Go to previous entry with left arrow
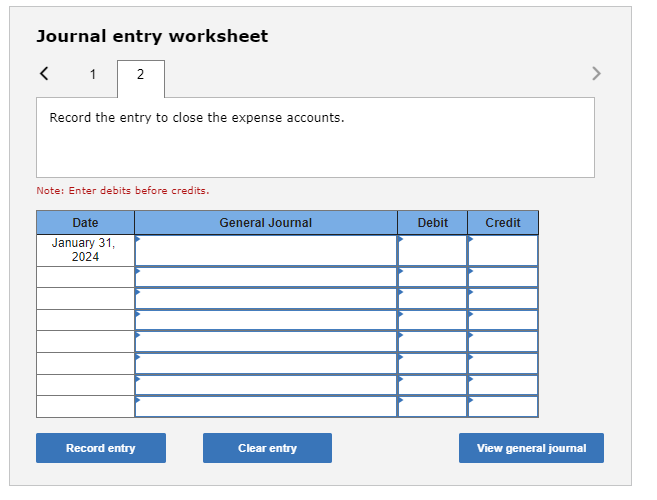Viewport: 657px width, 500px height. tap(44, 73)
